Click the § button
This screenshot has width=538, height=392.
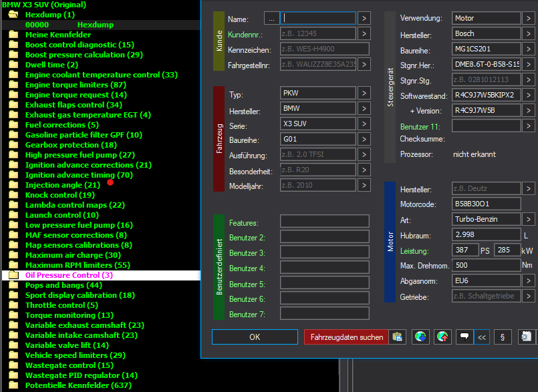pyautogui.click(x=503, y=337)
